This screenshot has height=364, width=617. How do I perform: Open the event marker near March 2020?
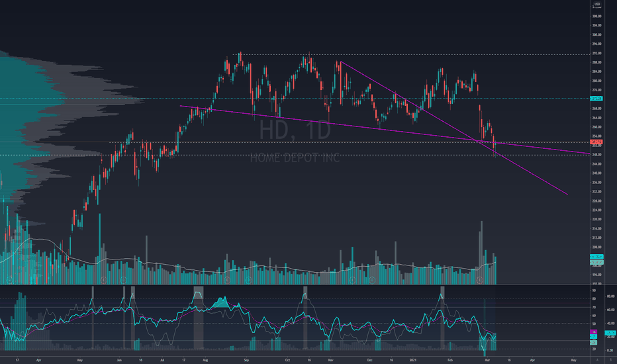point(10,280)
